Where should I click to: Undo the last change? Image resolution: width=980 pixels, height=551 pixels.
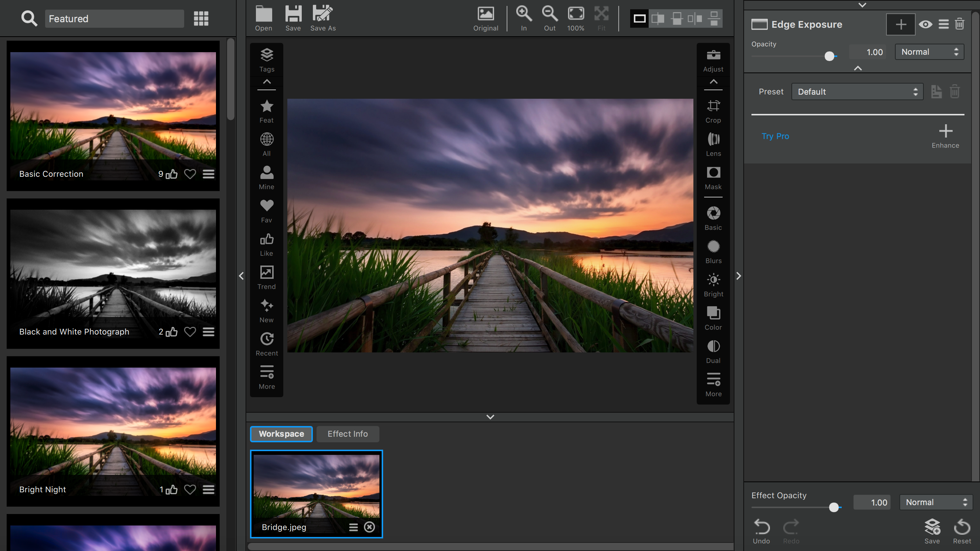761,531
